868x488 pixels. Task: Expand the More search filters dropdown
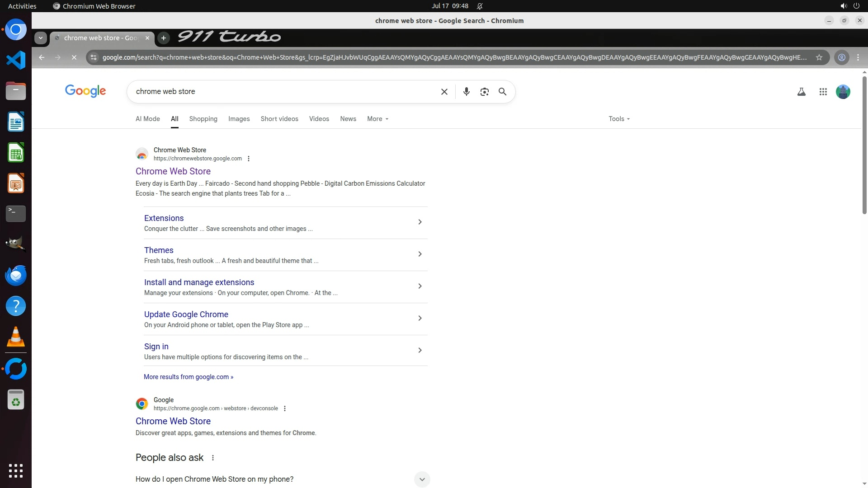[x=377, y=119]
